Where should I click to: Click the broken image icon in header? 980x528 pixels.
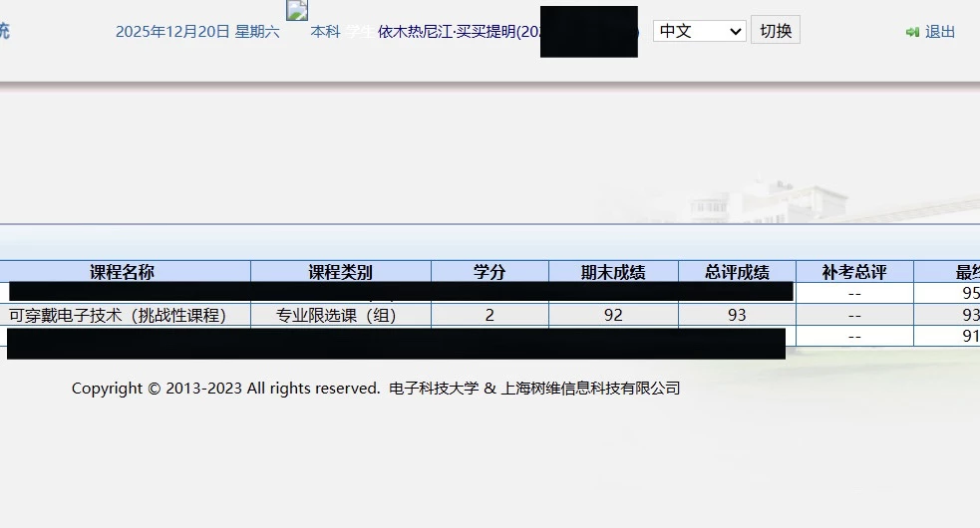tap(297, 10)
